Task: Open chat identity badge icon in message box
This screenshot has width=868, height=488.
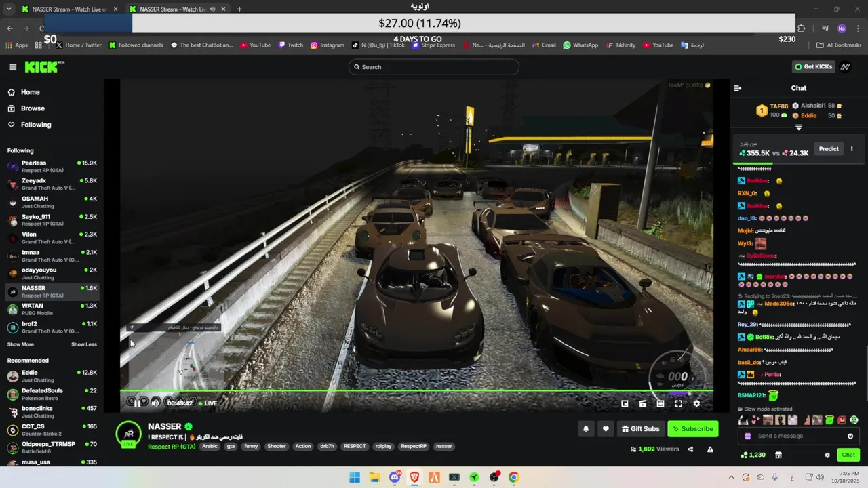Action: point(748,436)
